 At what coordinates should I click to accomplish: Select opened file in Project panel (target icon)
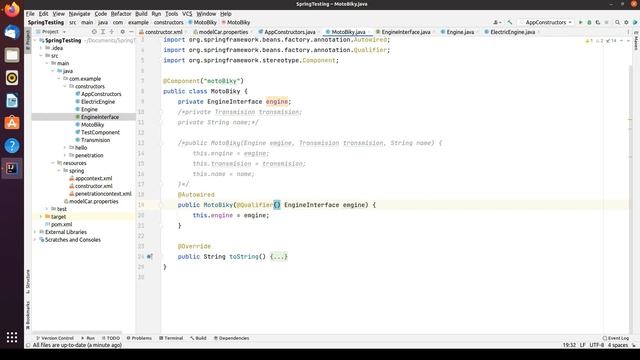click(x=94, y=31)
